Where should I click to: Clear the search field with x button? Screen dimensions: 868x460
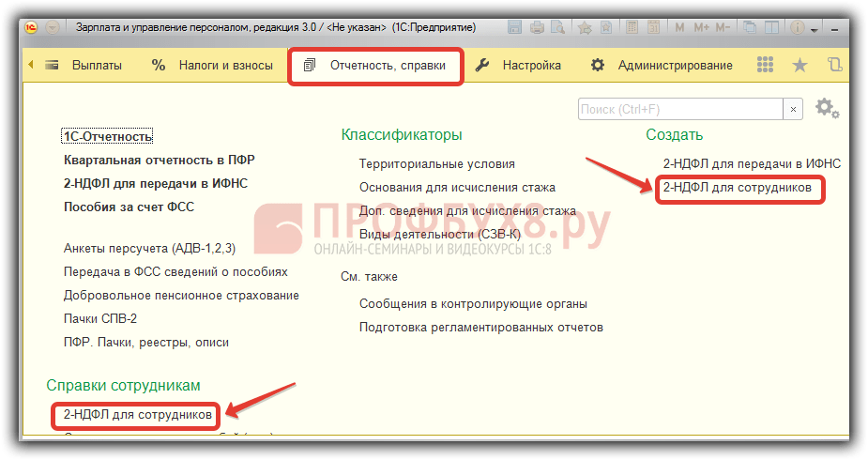point(793,110)
